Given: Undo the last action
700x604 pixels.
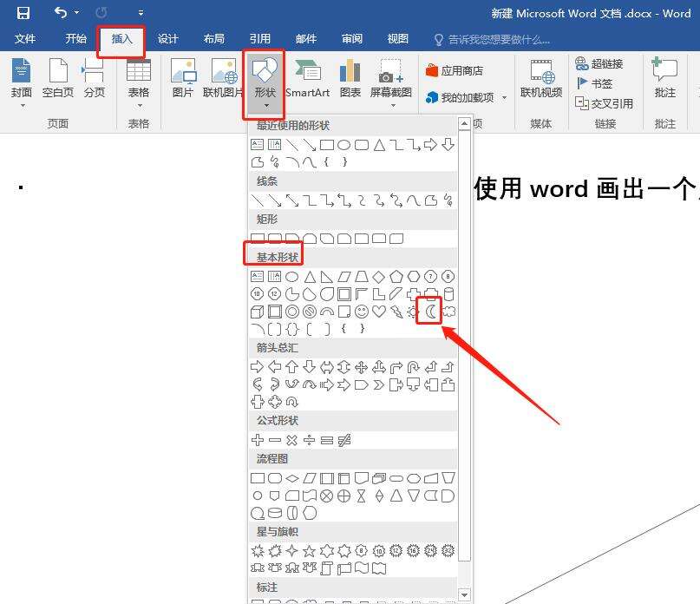Looking at the screenshot, I should (x=61, y=12).
